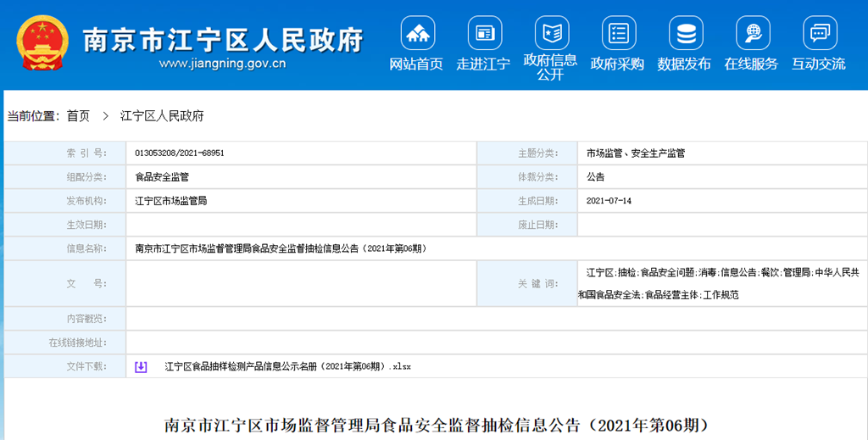
Task: Open 互动交流 menu label
Action: pyautogui.click(x=818, y=64)
